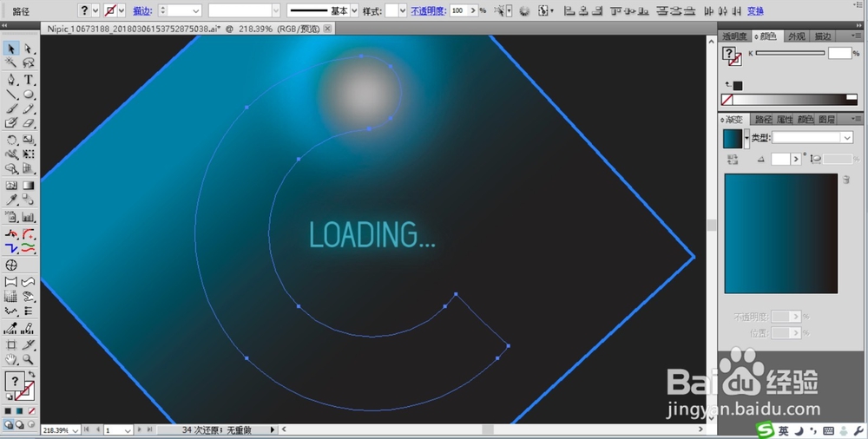Open the stroke weight dropdown
Viewport: 868px width, 439px height.
196,10
